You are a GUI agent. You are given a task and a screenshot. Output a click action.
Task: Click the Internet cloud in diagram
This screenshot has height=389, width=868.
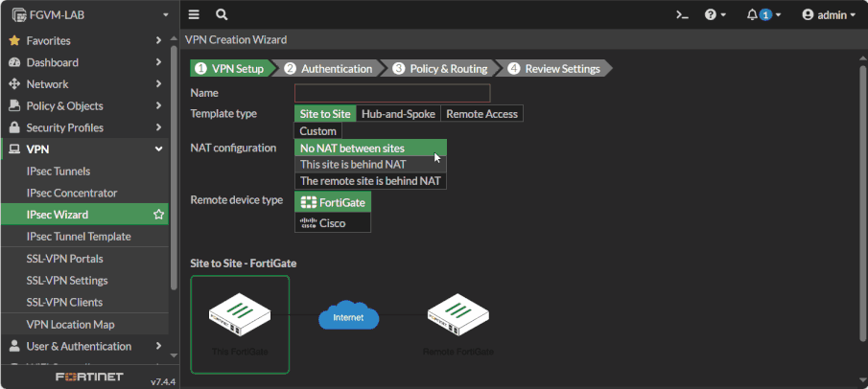[349, 315]
